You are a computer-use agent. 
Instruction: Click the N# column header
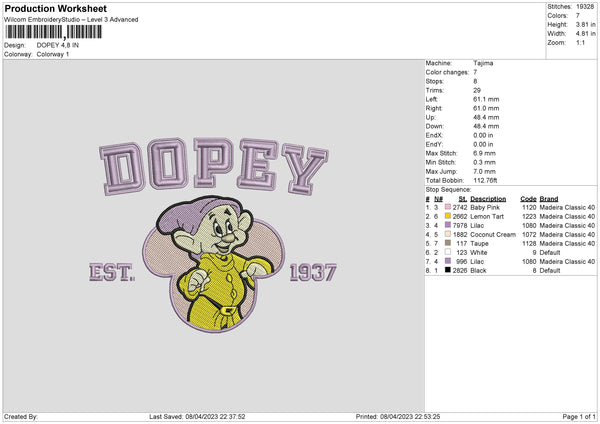click(438, 199)
